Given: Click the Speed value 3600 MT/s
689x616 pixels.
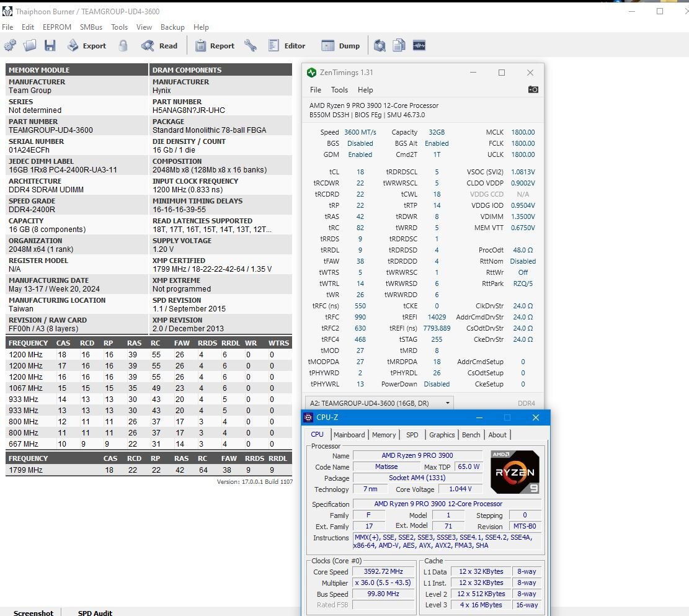Looking at the screenshot, I should [x=360, y=132].
